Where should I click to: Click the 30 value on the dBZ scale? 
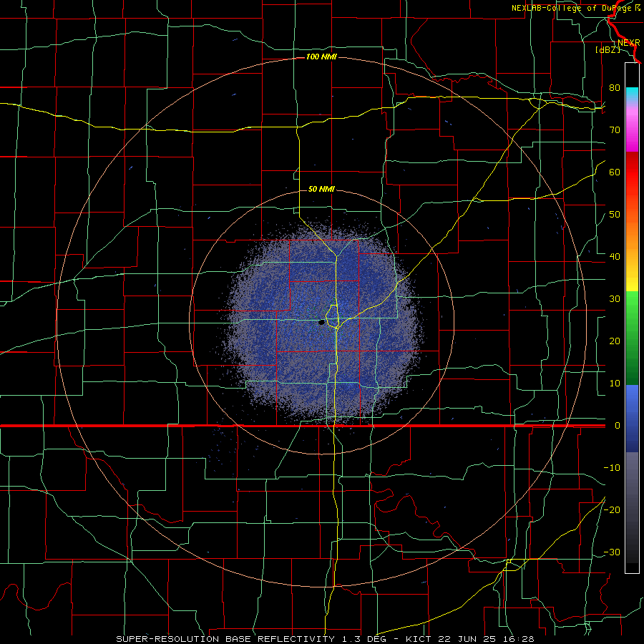615,299
